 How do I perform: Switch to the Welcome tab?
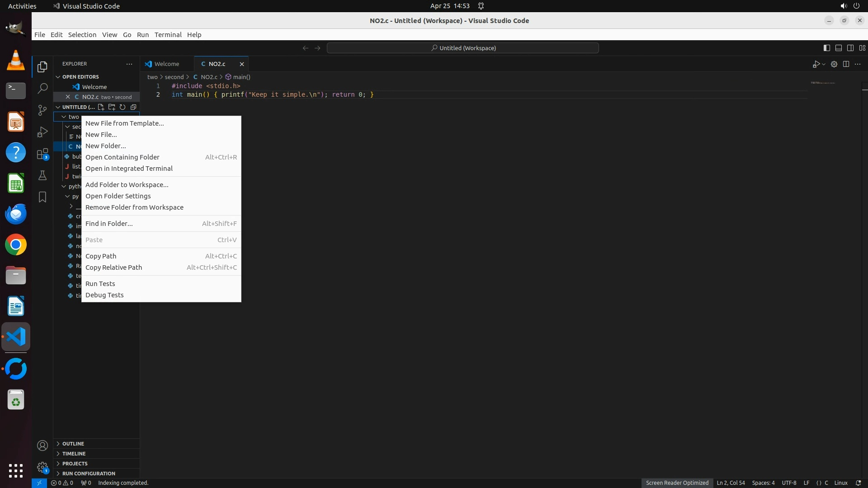click(166, 64)
